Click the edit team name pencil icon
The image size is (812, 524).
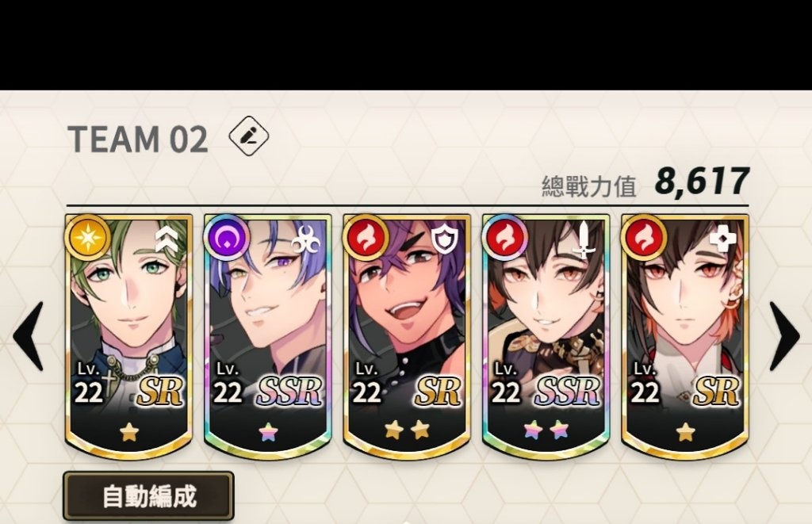coord(248,136)
